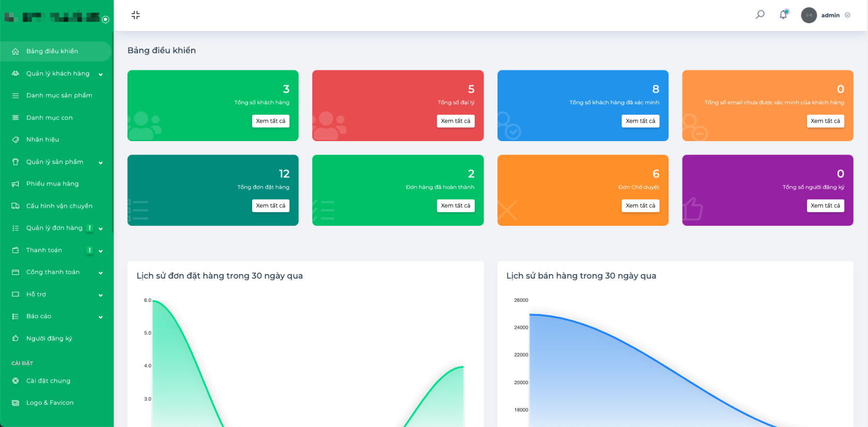Click the home icon beside Bảng điều khiển
Viewport: 868px width, 427px height.
(x=16, y=52)
